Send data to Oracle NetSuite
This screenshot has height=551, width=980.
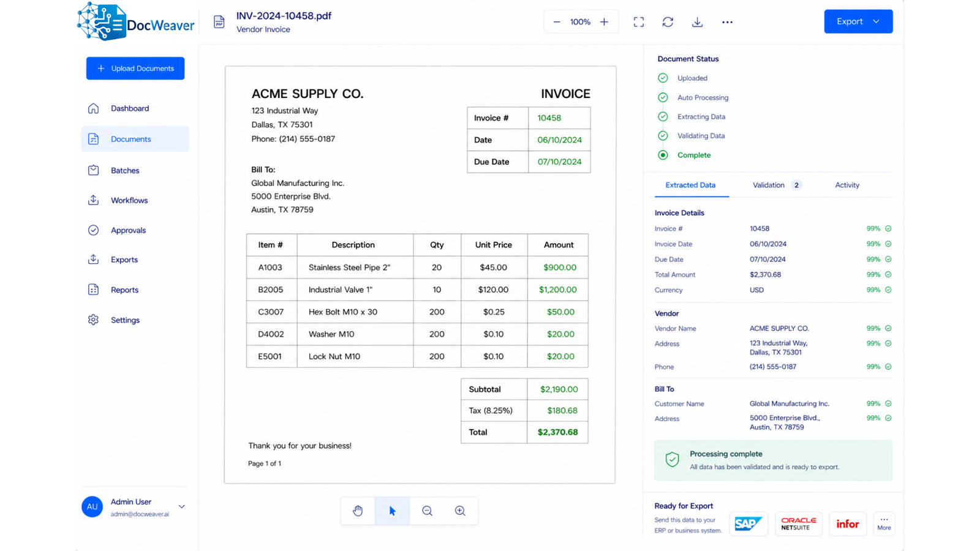click(799, 524)
